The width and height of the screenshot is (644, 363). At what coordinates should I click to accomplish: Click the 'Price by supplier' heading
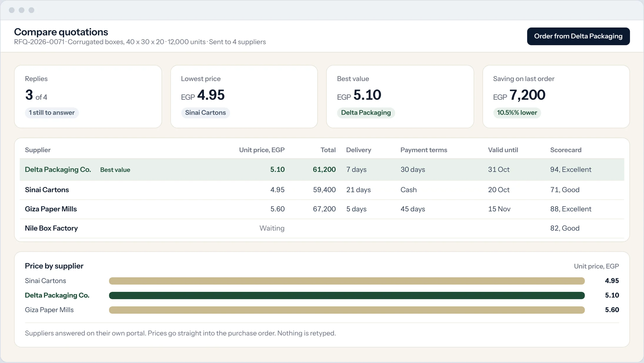(54, 266)
